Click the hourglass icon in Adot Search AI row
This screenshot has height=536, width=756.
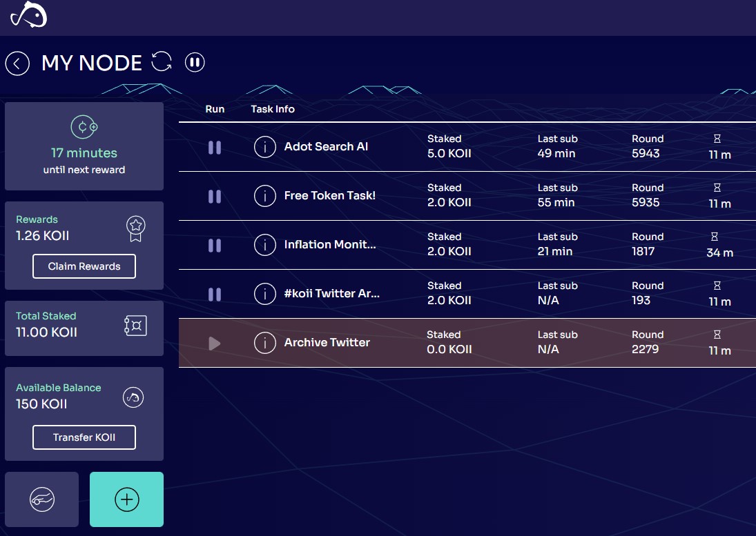717,139
